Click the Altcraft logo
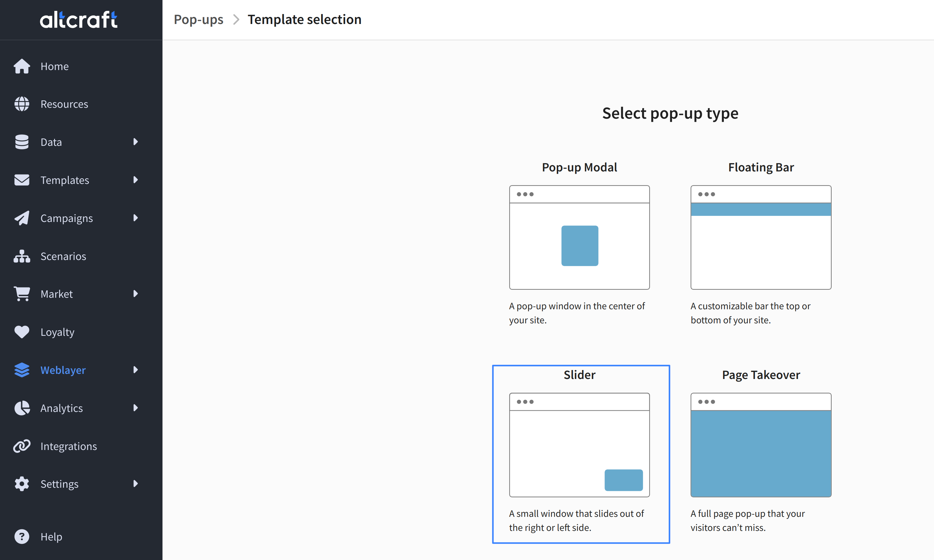 tap(78, 20)
